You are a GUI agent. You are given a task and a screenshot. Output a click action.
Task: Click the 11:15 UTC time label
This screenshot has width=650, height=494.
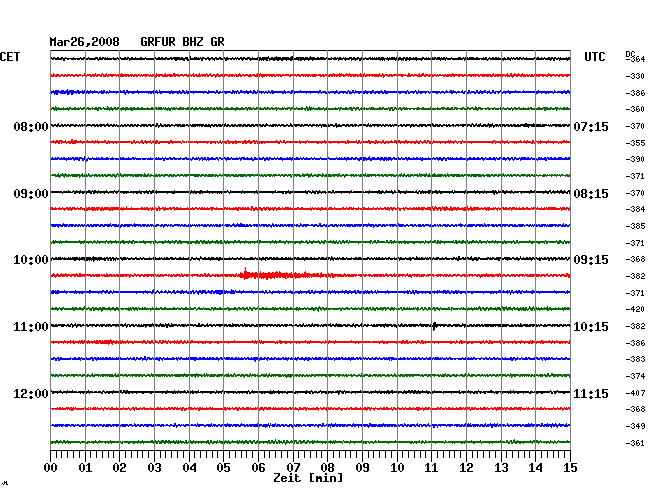(591, 393)
